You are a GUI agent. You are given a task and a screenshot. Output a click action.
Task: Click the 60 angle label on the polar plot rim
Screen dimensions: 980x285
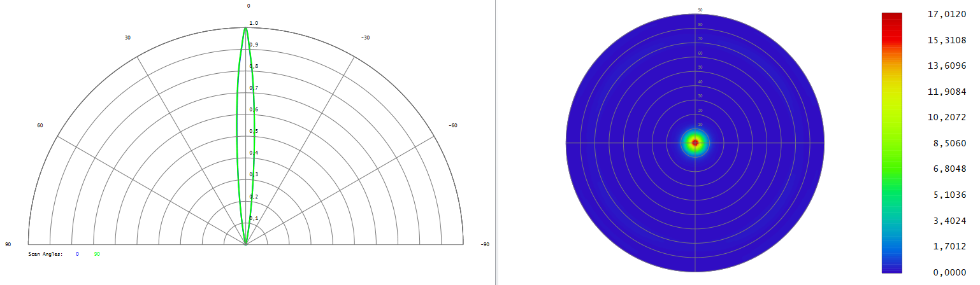tap(40, 125)
